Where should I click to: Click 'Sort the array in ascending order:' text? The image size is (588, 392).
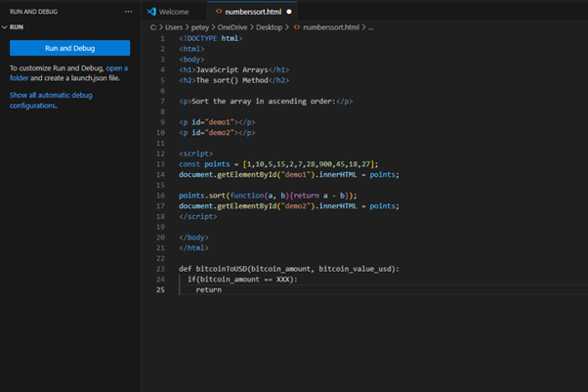click(x=264, y=102)
